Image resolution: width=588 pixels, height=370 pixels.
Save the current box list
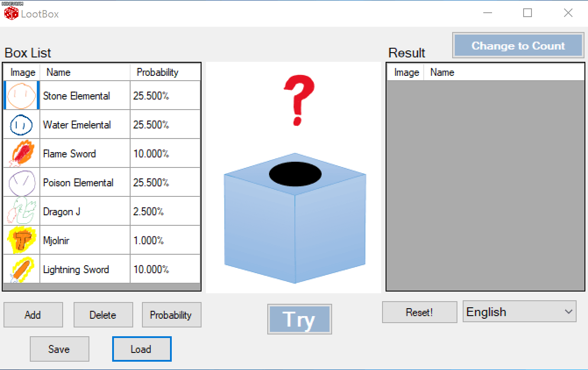59,349
